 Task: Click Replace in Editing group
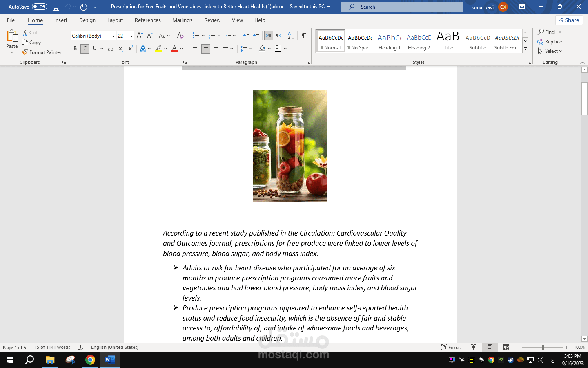(550, 42)
